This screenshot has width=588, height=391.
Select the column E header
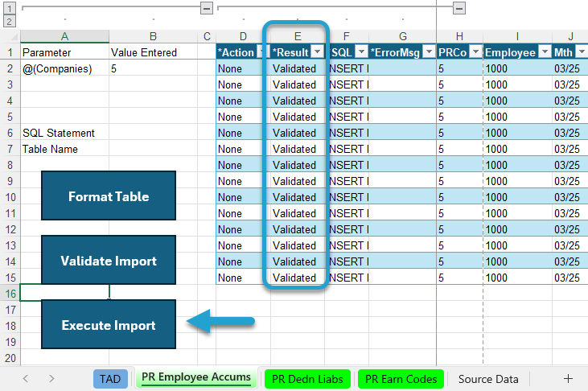(x=298, y=36)
